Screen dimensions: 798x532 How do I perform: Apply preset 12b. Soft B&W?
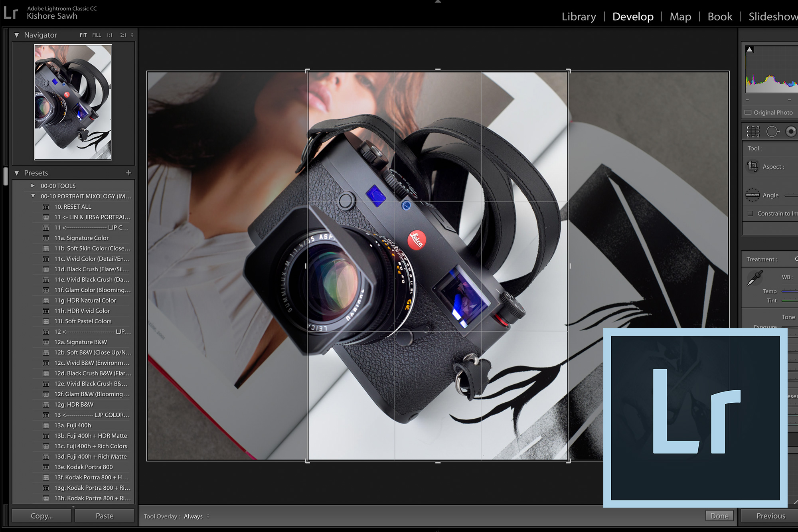(93, 352)
